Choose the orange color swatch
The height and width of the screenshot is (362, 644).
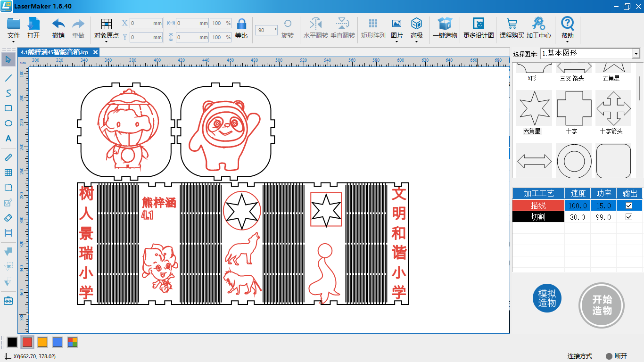point(42,342)
